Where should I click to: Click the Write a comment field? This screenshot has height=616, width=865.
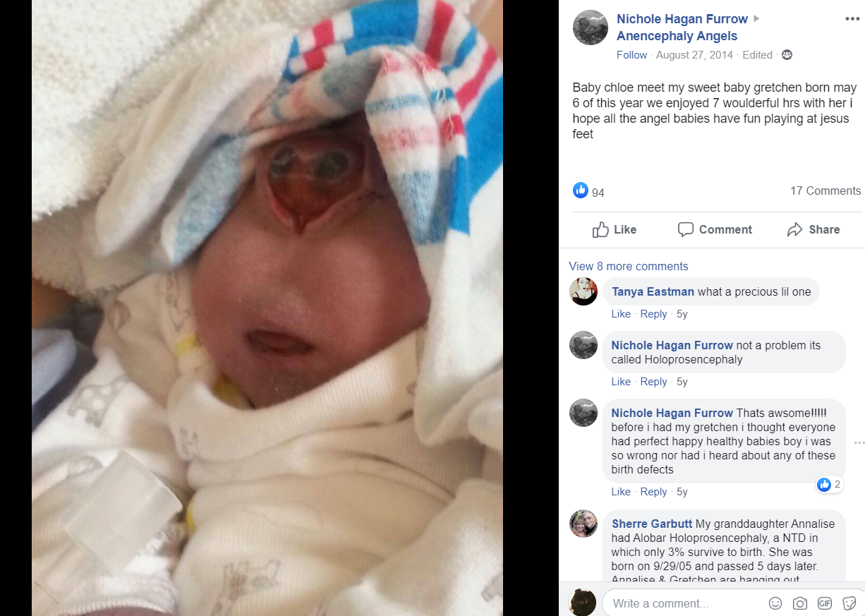(x=684, y=603)
